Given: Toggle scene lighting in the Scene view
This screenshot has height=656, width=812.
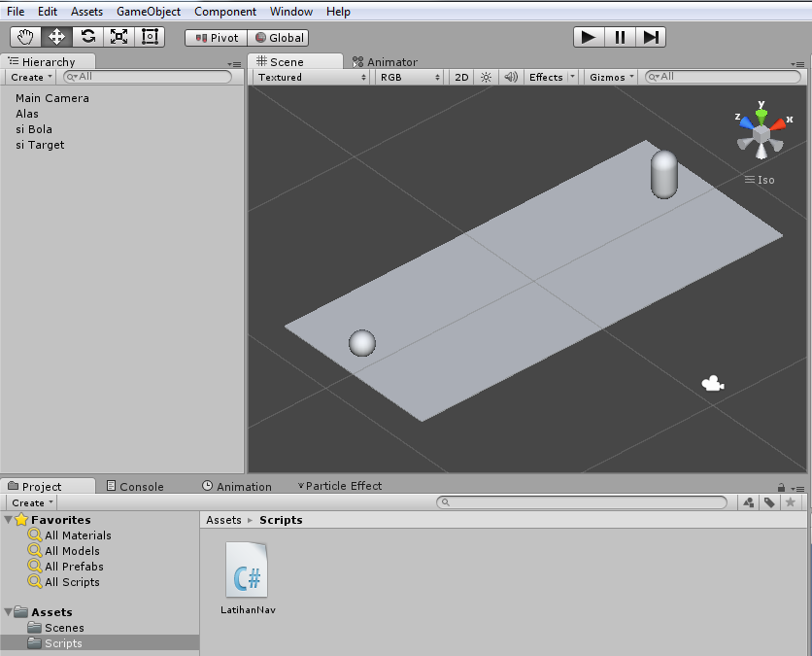Looking at the screenshot, I should pyautogui.click(x=484, y=77).
